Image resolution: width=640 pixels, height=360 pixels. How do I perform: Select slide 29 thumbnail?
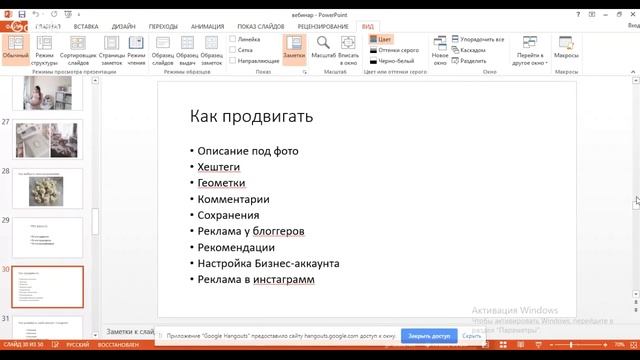coord(47,238)
